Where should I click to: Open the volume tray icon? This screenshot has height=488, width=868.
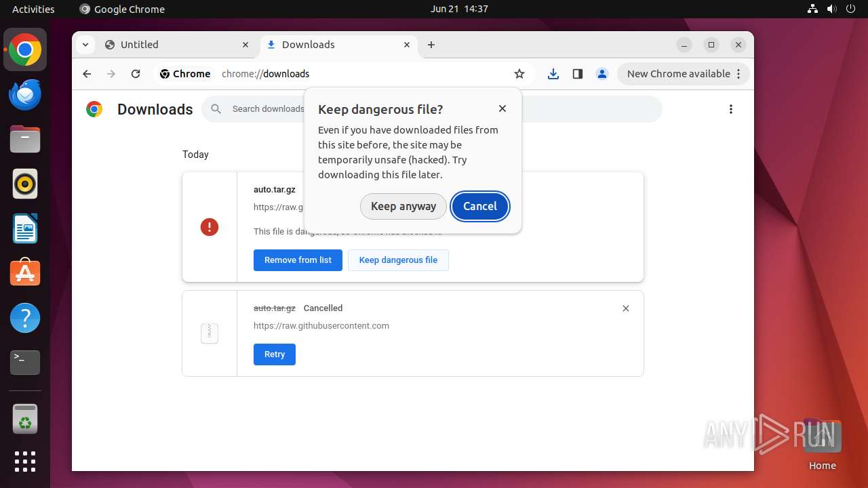point(832,9)
